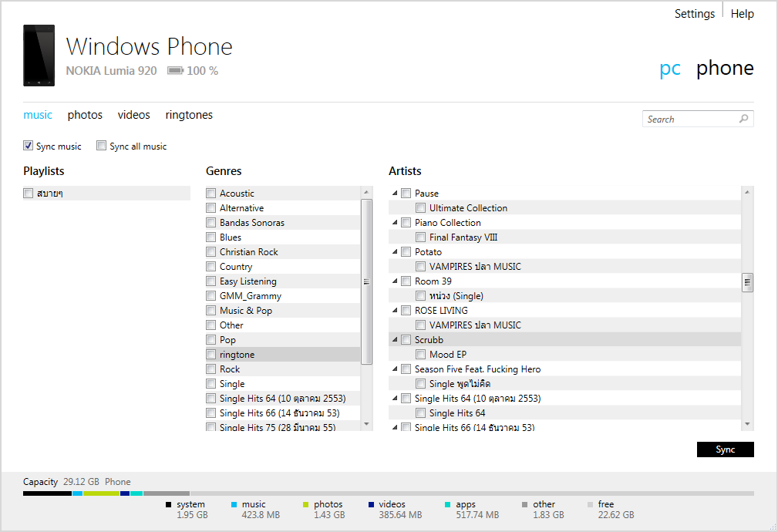Image resolution: width=778 pixels, height=532 pixels.
Task: Collapse the Scrubb artist node
Action: tap(395, 339)
